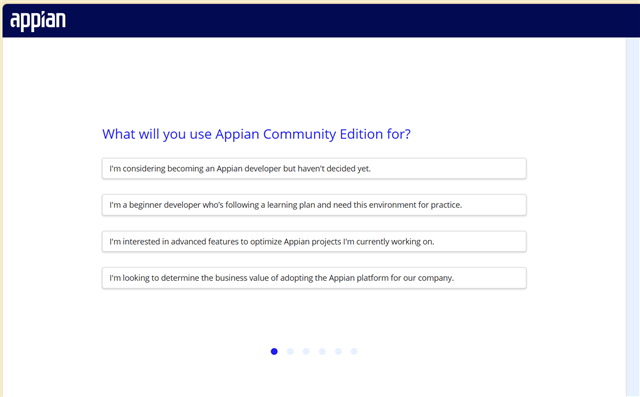Open the fifth step indicator dot
The height and width of the screenshot is (397, 640).
click(x=338, y=351)
